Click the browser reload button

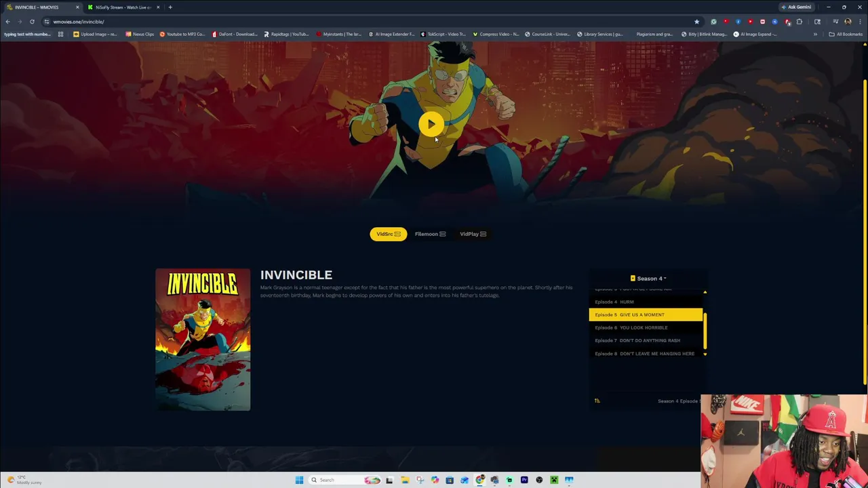[x=32, y=22]
